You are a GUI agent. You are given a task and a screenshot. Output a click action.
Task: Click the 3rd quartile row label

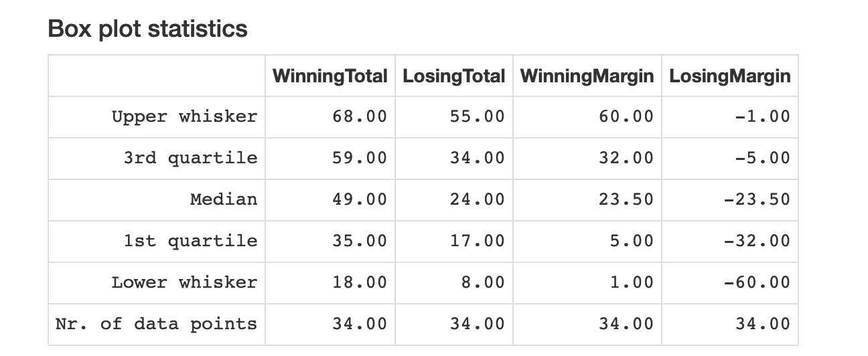click(190, 158)
